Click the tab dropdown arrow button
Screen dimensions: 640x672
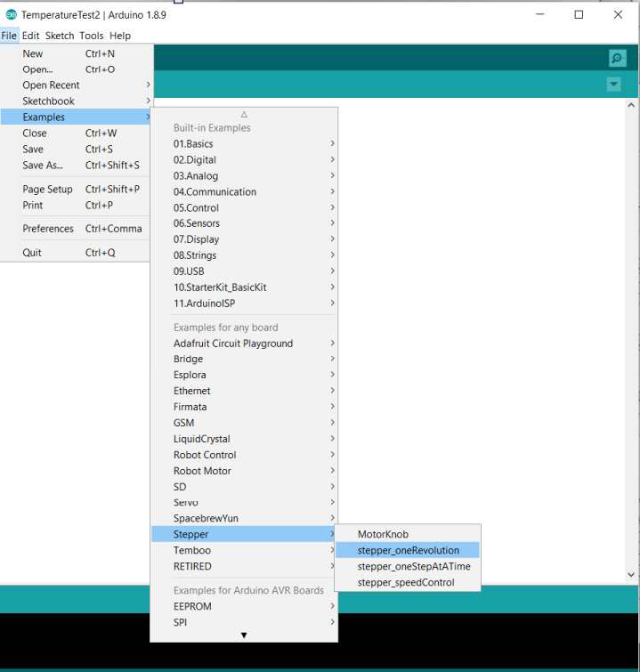point(614,84)
